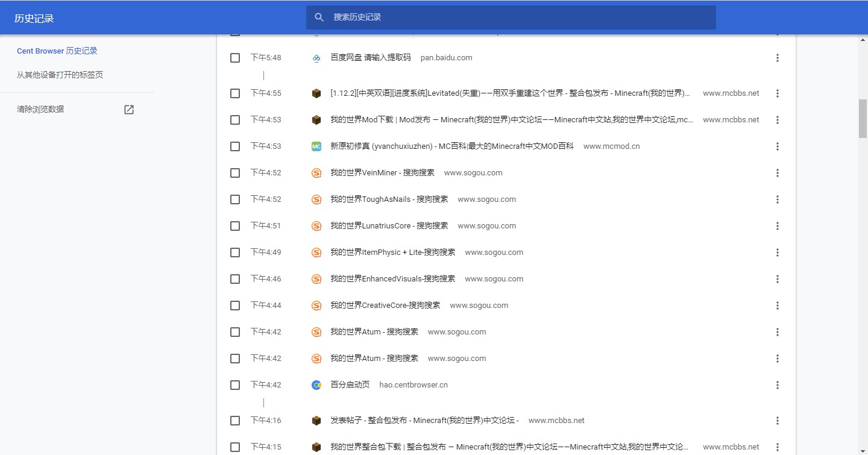Click the block favicon next to 我的世界Mod下载
Screen dimensions: 868x455
tap(316, 120)
